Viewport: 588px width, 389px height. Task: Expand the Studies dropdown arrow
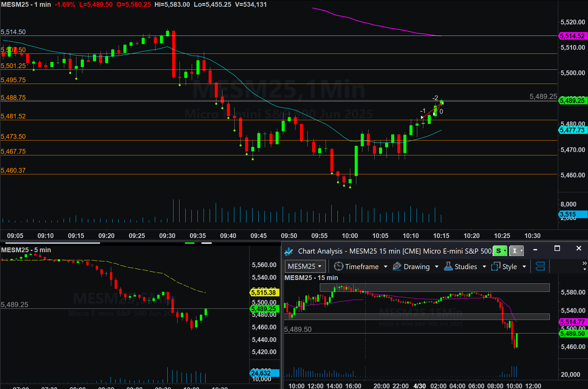coord(484,267)
